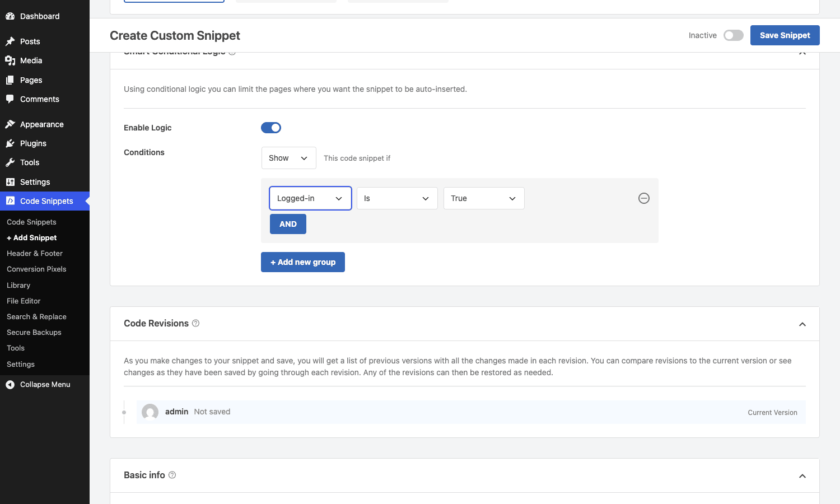This screenshot has height=504, width=840.
Task: Go to Code Snippets submenu link
Action: pyautogui.click(x=31, y=222)
